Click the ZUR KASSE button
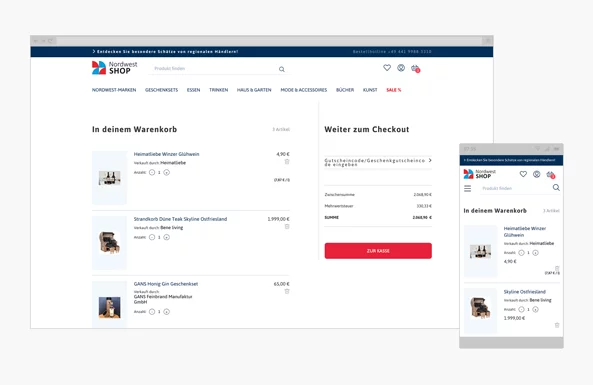This screenshot has width=593, height=385. tap(378, 251)
